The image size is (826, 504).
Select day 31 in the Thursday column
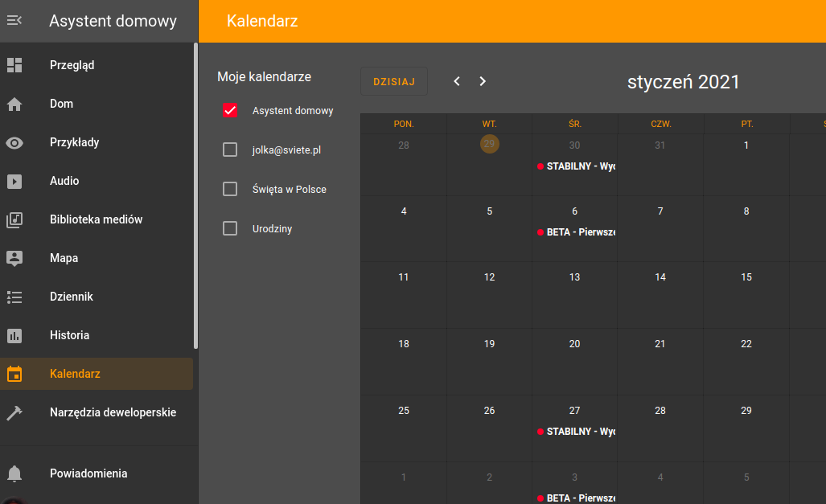[x=660, y=145]
